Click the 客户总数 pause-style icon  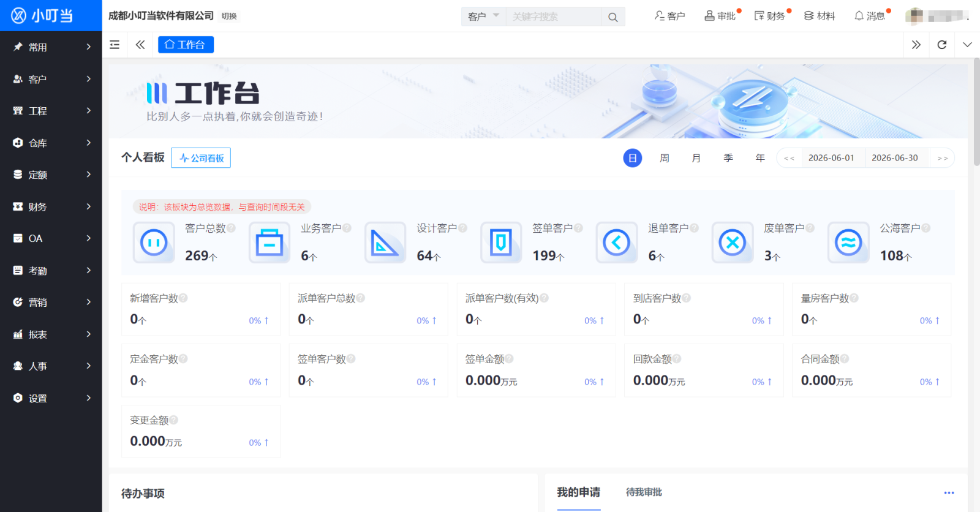coord(154,243)
